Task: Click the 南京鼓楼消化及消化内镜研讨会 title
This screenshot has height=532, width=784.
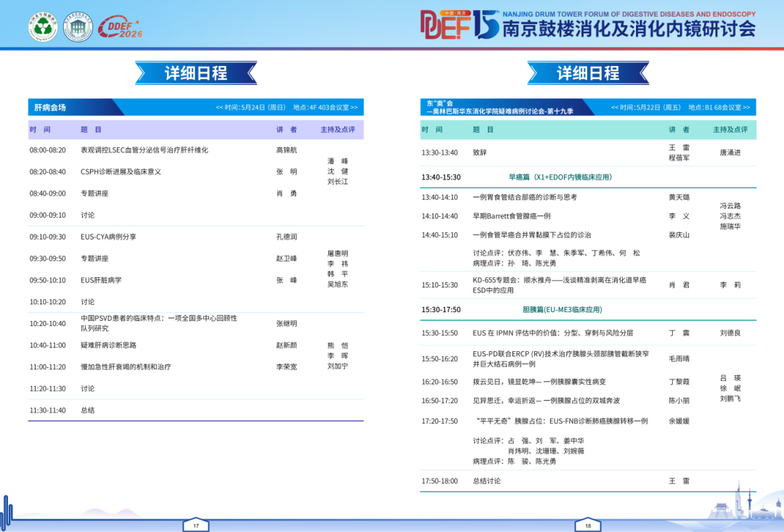Action: (629, 30)
